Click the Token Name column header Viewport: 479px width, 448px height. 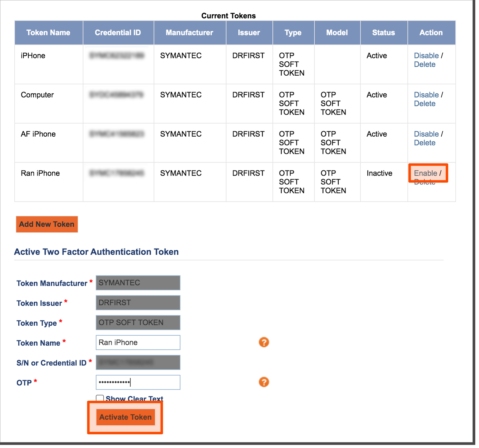(x=48, y=32)
